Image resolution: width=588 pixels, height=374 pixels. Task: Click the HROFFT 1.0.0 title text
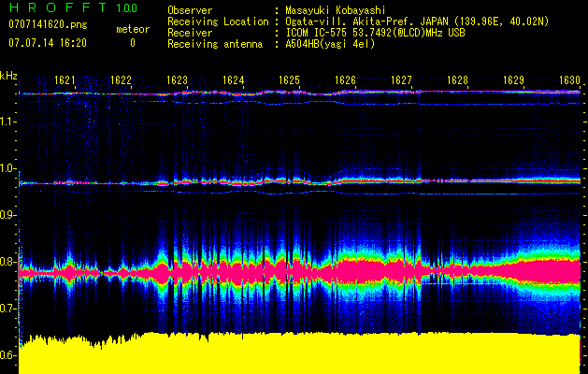(74, 7)
